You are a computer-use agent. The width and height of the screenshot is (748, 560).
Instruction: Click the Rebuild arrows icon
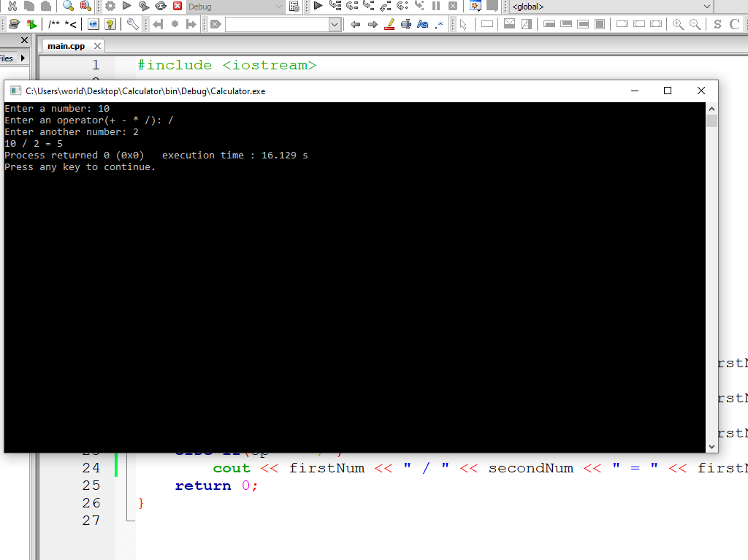pyautogui.click(x=161, y=6)
